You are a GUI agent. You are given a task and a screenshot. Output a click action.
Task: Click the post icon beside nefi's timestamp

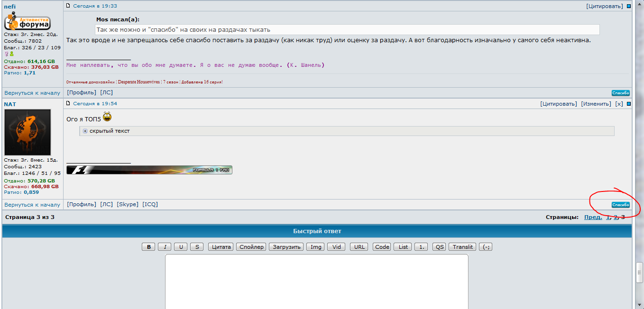[x=68, y=6]
